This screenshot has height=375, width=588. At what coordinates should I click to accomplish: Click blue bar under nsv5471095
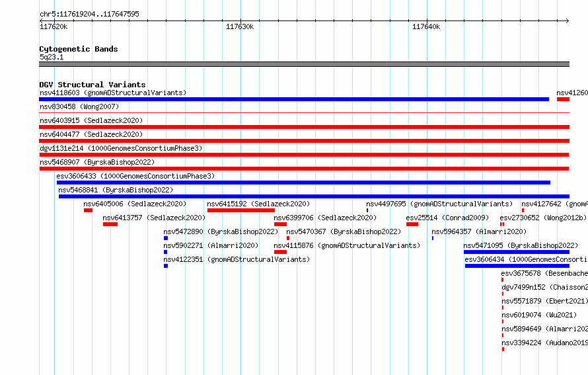pyautogui.click(x=517, y=252)
